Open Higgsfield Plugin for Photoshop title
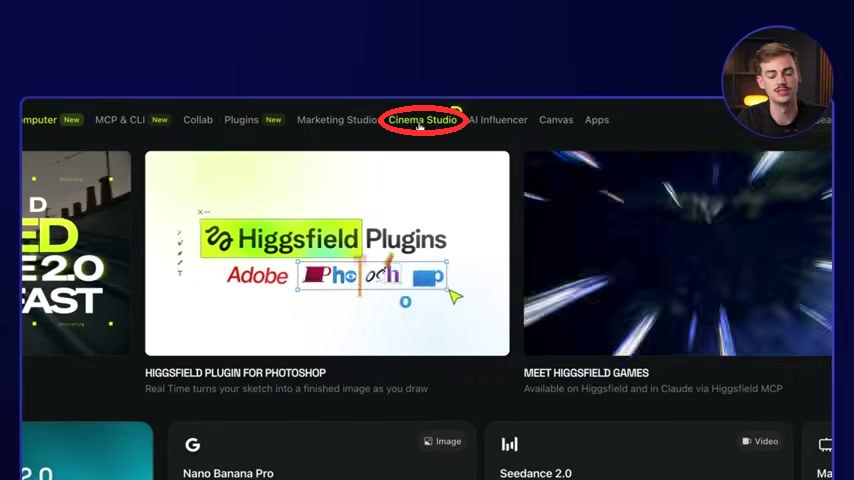 tap(235, 373)
